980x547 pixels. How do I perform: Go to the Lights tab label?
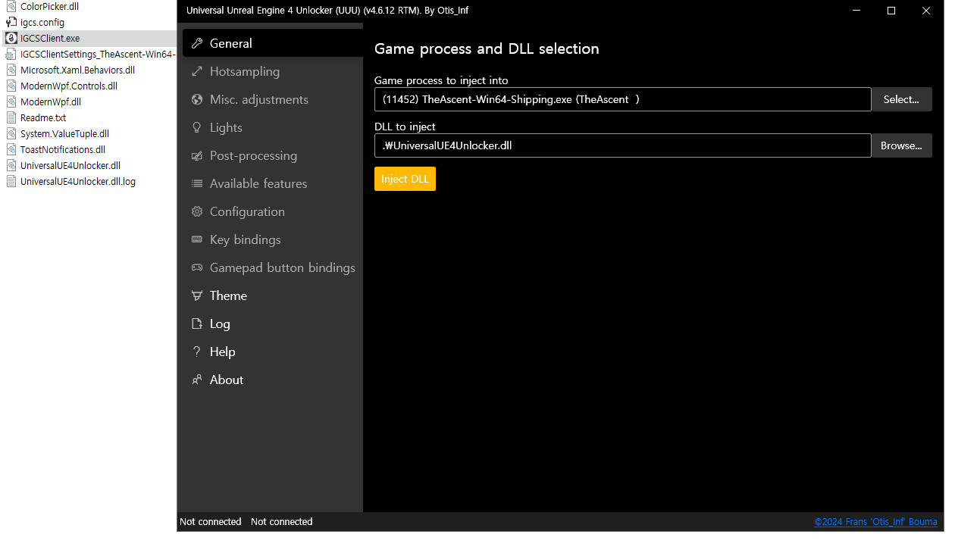pyautogui.click(x=226, y=127)
